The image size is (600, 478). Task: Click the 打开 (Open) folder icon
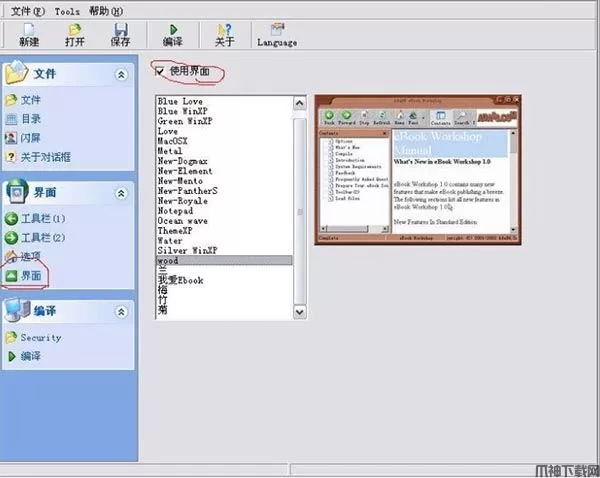coord(75,29)
